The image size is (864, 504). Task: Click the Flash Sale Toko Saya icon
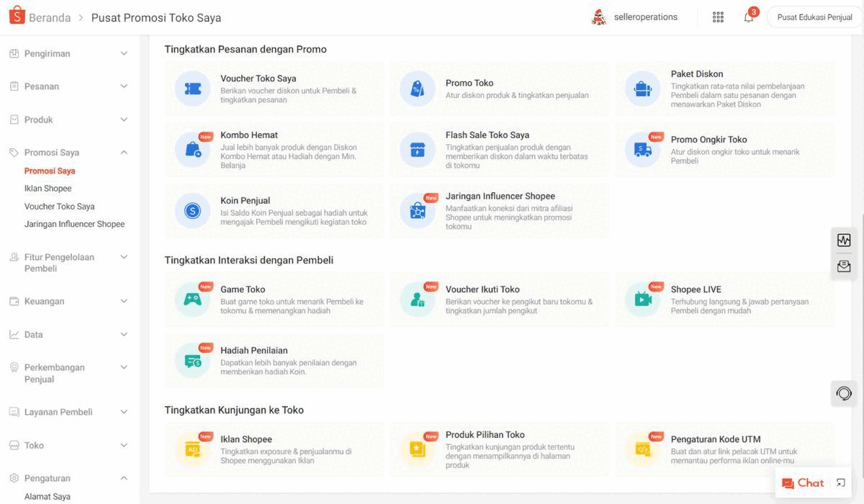coord(418,150)
